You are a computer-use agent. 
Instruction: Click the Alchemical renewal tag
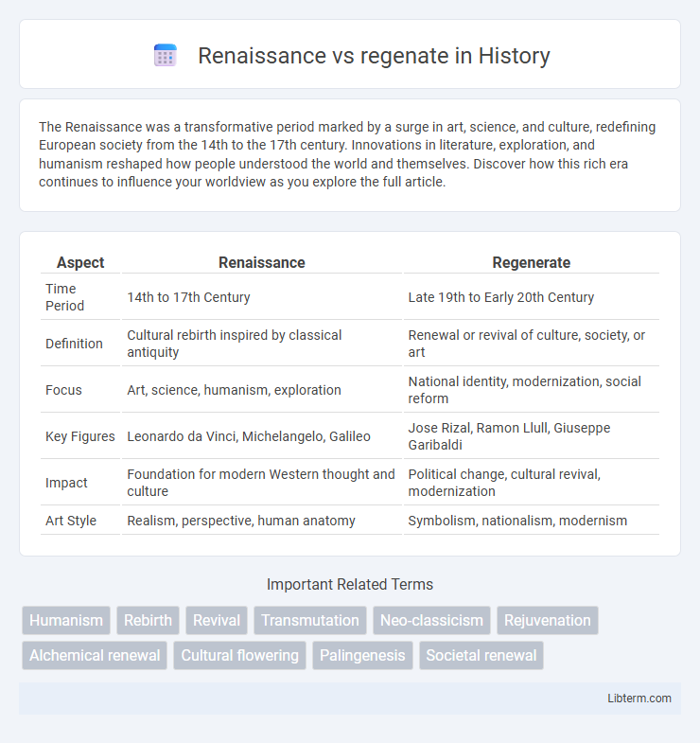tap(95, 655)
